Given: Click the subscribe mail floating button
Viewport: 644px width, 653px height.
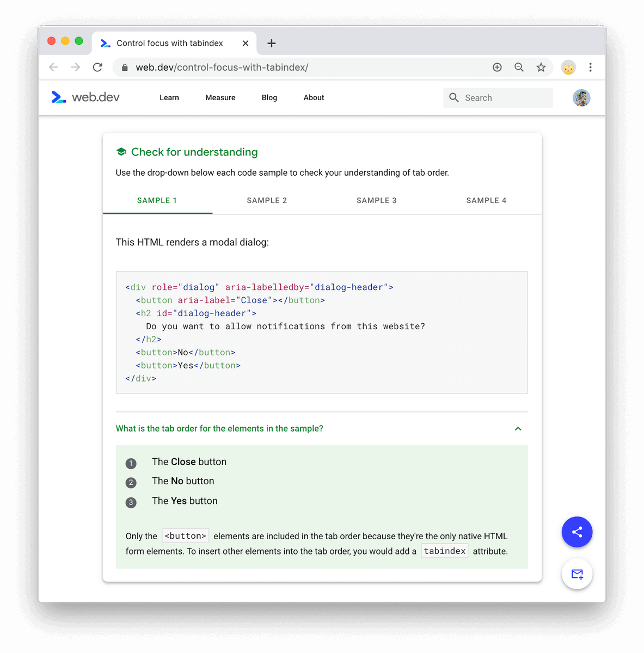Looking at the screenshot, I should pyautogui.click(x=577, y=574).
